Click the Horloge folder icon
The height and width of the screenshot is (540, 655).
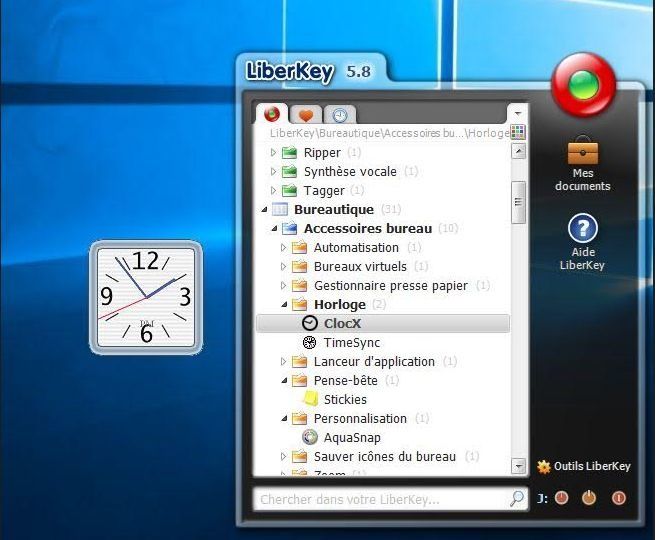300,304
